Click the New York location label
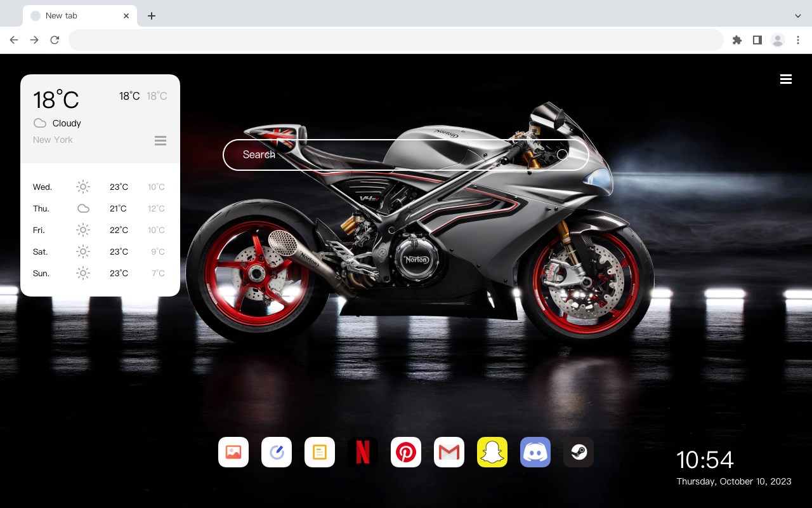Image resolution: width=812 pixels, height=508 pixels. 53,140
